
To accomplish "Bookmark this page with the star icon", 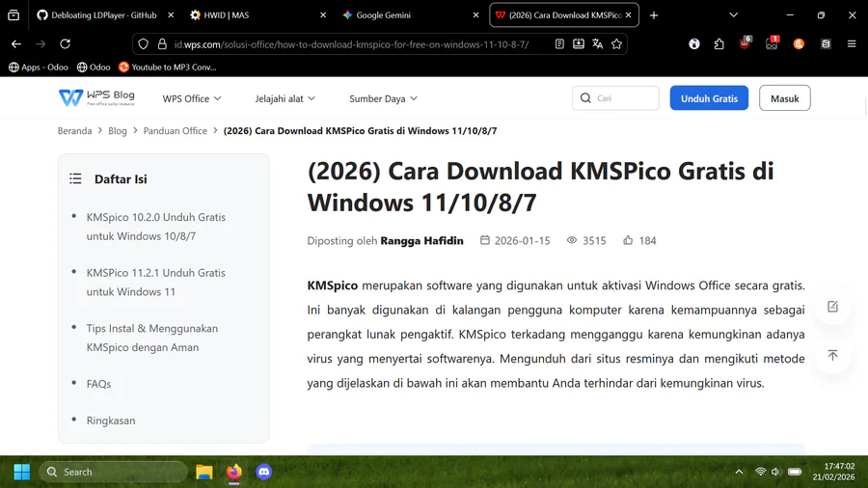I will tap(616, 43).
